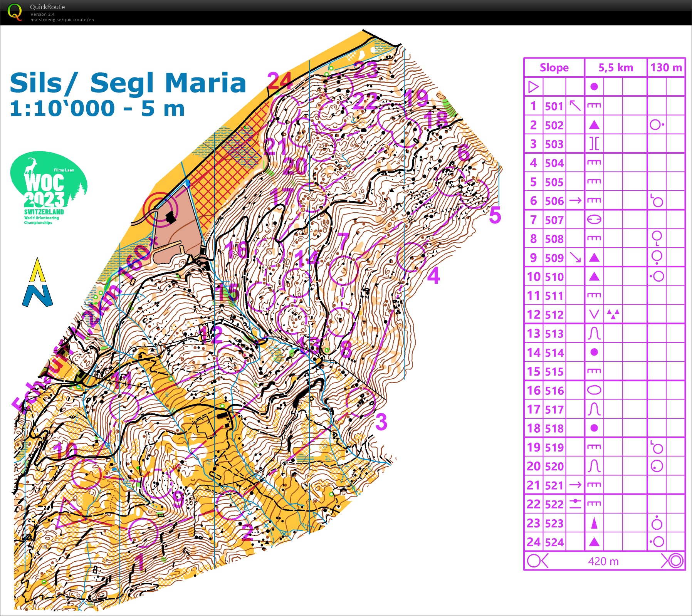
Task: Click the 'Sils/ Segl Maria' map title
Action: [128, 83]
